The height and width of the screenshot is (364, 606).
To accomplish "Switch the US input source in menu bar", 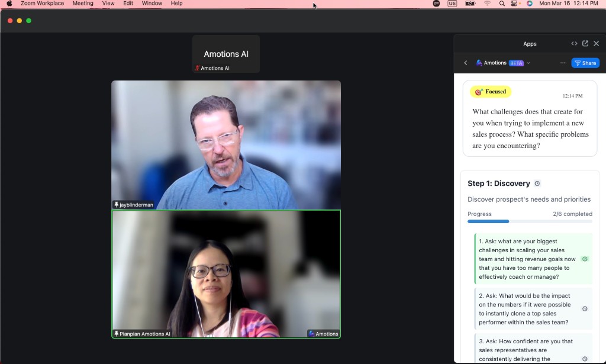I will click(x=452, y=4).
